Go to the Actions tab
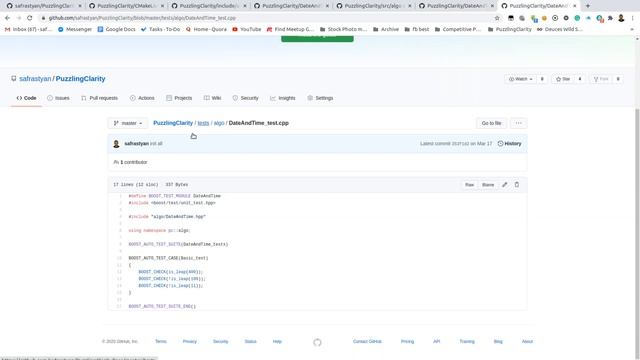640x360 pixels. 142,98
